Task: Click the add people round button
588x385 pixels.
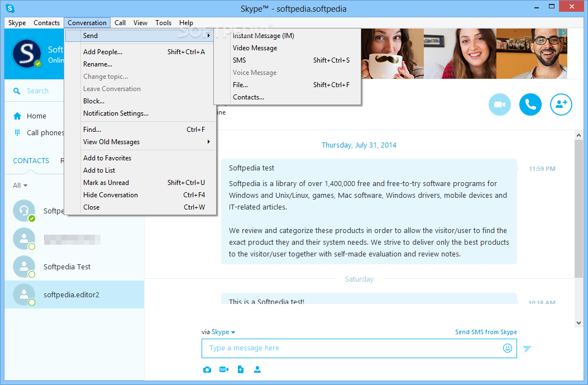Action: [x=561, y=104]
